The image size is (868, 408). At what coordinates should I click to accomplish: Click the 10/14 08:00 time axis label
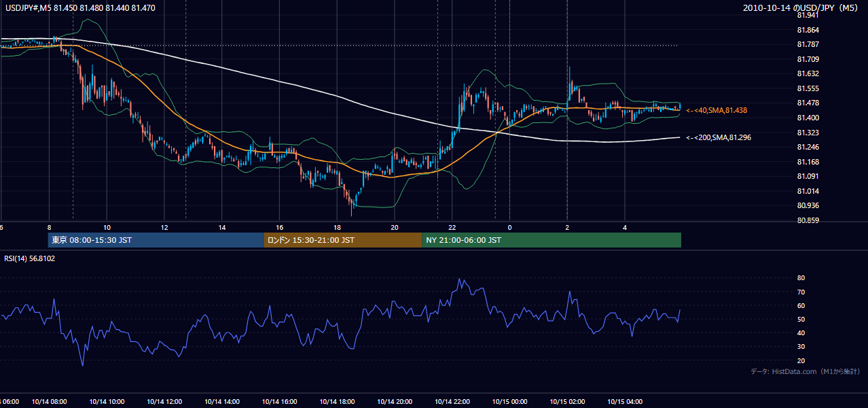click(49, 402)
